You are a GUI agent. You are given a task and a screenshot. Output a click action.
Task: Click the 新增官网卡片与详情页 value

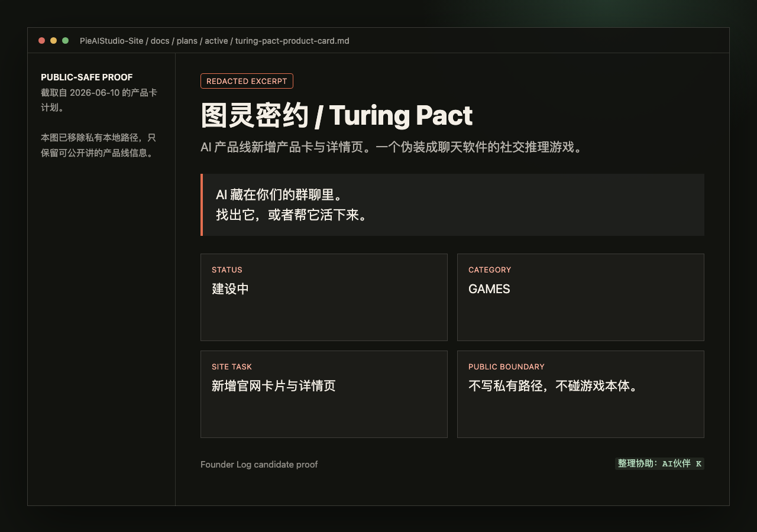274,386
